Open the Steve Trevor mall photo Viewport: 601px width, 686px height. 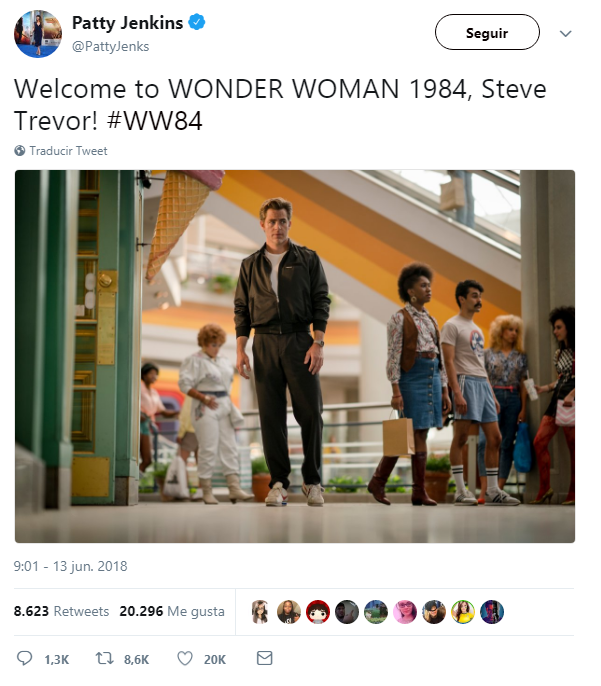click(295, 356)
